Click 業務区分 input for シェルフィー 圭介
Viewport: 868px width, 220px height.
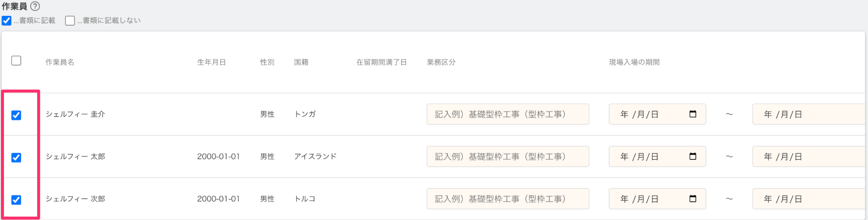[508, 114]
